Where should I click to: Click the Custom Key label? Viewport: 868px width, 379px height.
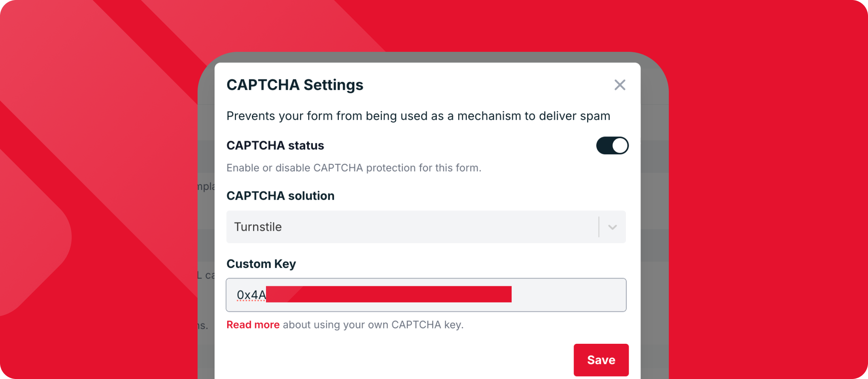[261, 264]
